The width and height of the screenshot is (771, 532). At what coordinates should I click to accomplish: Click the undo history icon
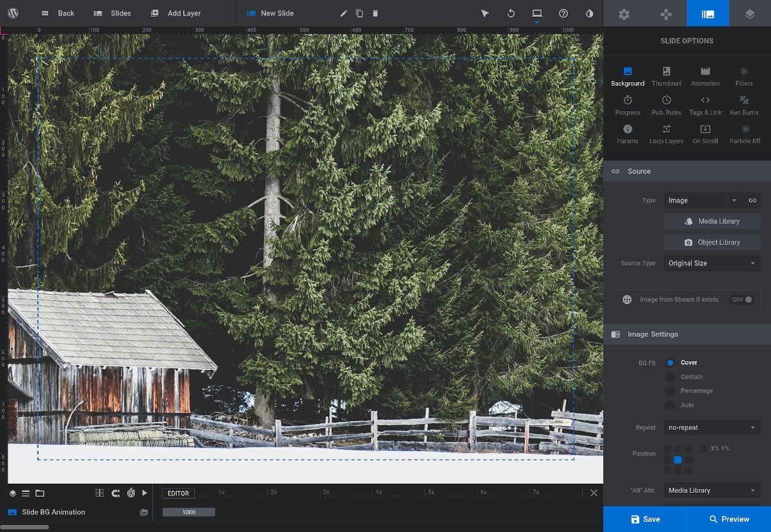[x=511, y=13]
